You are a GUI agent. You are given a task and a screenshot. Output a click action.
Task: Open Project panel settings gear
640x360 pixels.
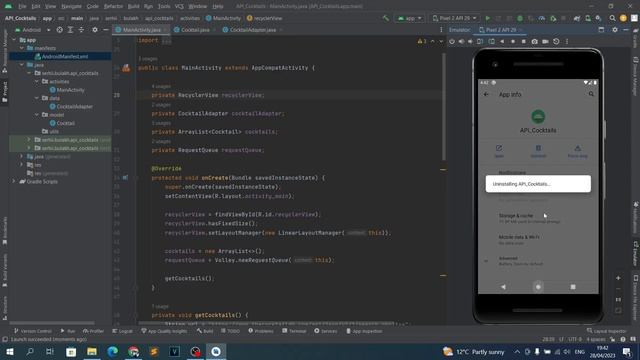click(x=95, y=30)
